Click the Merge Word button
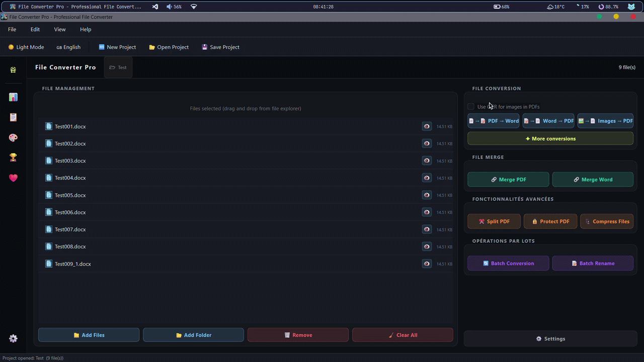This screenshot has height=362, width=644. click(x=593, y=179)
